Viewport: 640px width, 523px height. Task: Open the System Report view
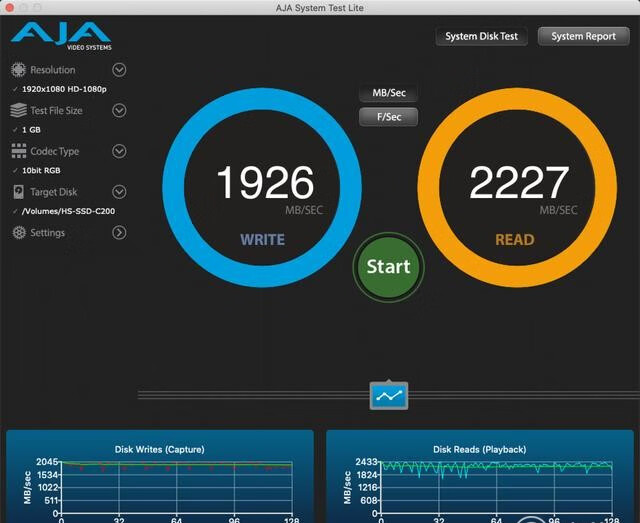tap(584, 36)
